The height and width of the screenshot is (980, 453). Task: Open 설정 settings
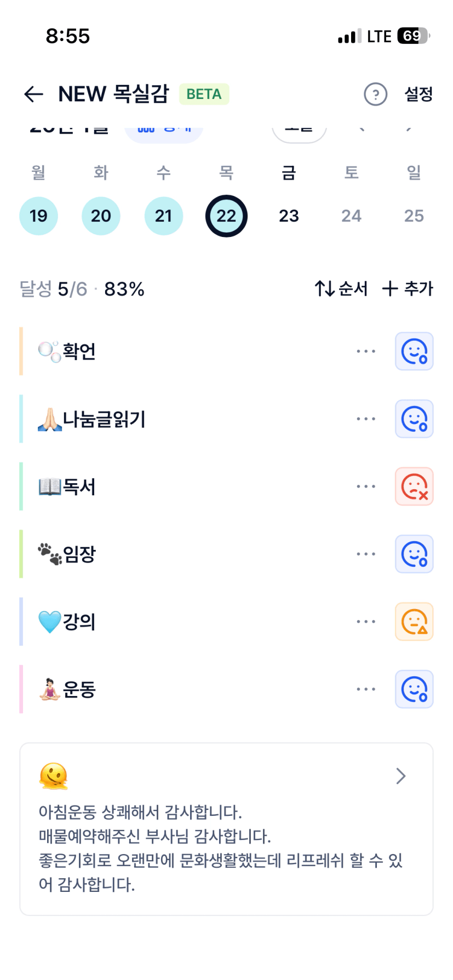(x=418, y=94)
